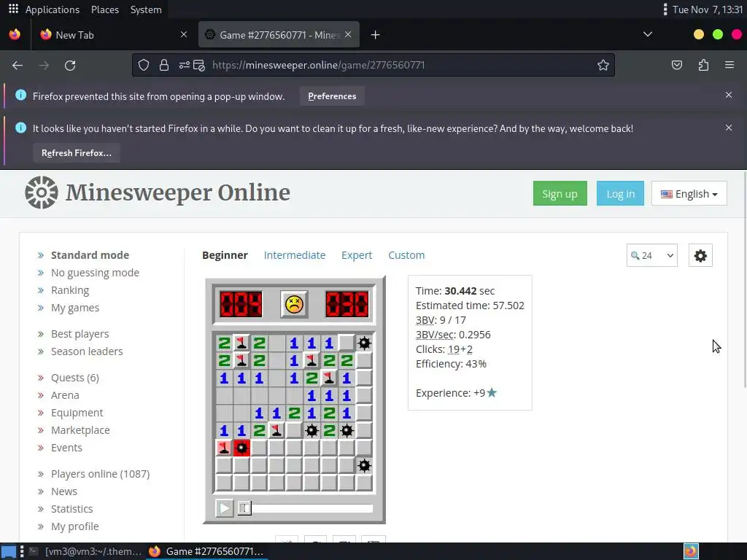Viewport: 747px width, 560px height.
Task: Dismiss the refresh Firefox notification
Action: pyautogui.click(x=729, y=128)
